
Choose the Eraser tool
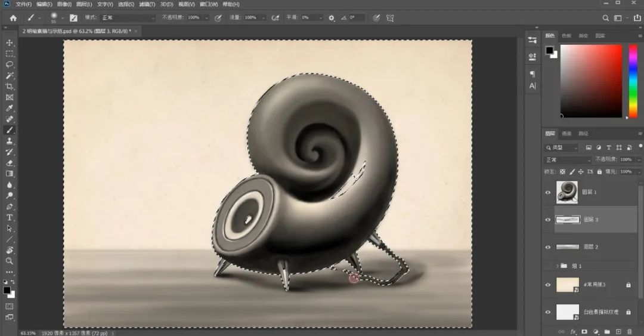click(x=10, y=162)
